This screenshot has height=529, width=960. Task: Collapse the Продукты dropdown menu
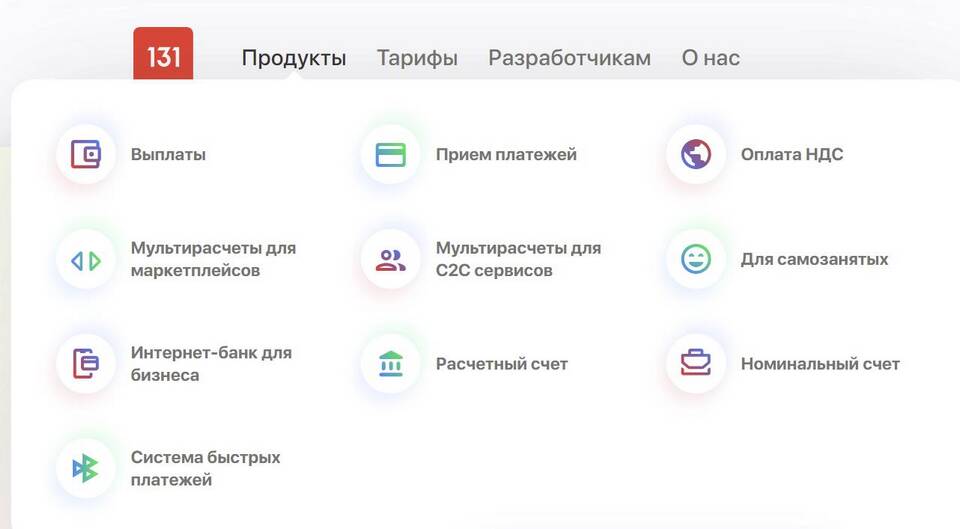tap(294, 58)
